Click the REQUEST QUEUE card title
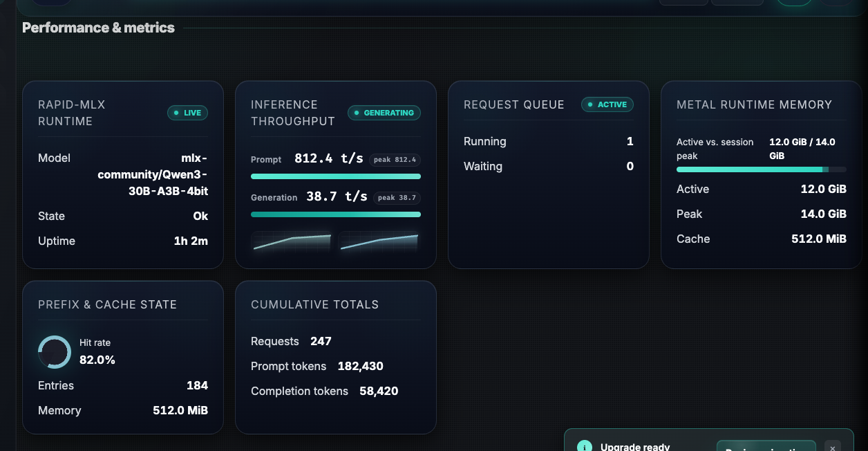The width and height of the screenshot is (868, 451). tap(514, 104)
